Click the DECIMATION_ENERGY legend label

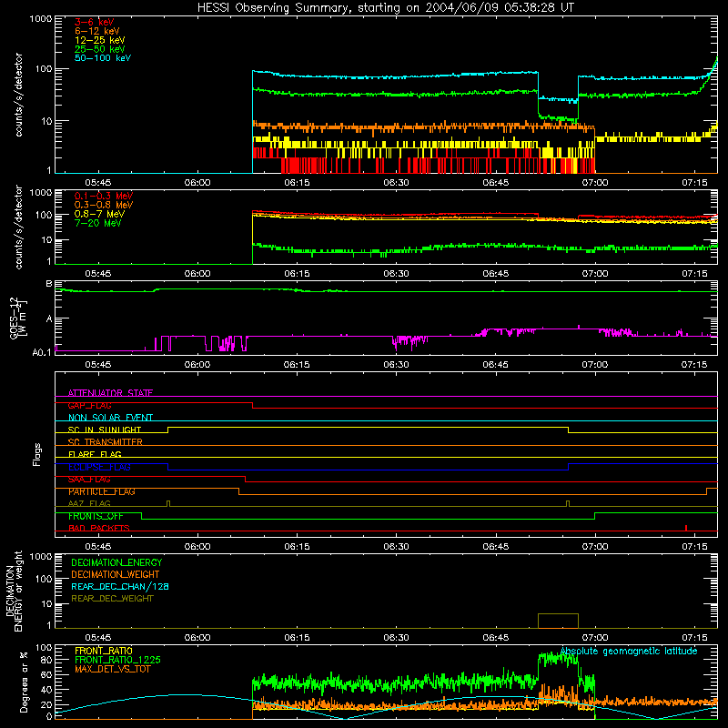116,562
